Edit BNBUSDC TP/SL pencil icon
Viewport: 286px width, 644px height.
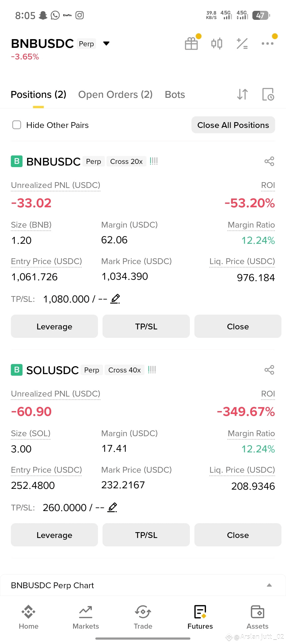coord(115,299)
